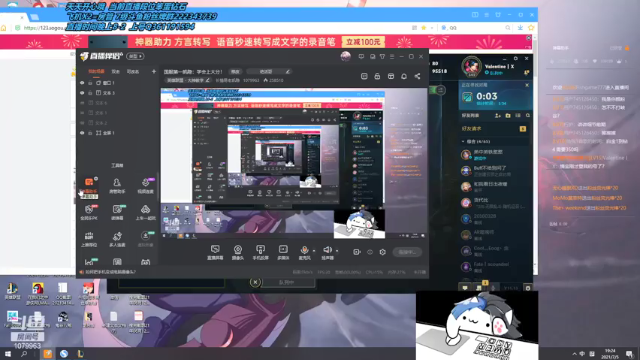Open Windows Start menu
The width and height of the screenshot is (640, 360).
7,353
